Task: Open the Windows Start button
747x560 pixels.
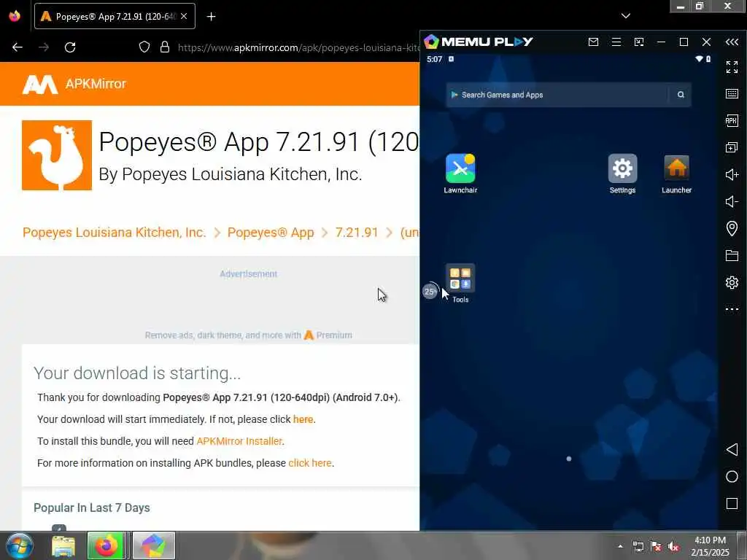Action: [x=19, y=545]
